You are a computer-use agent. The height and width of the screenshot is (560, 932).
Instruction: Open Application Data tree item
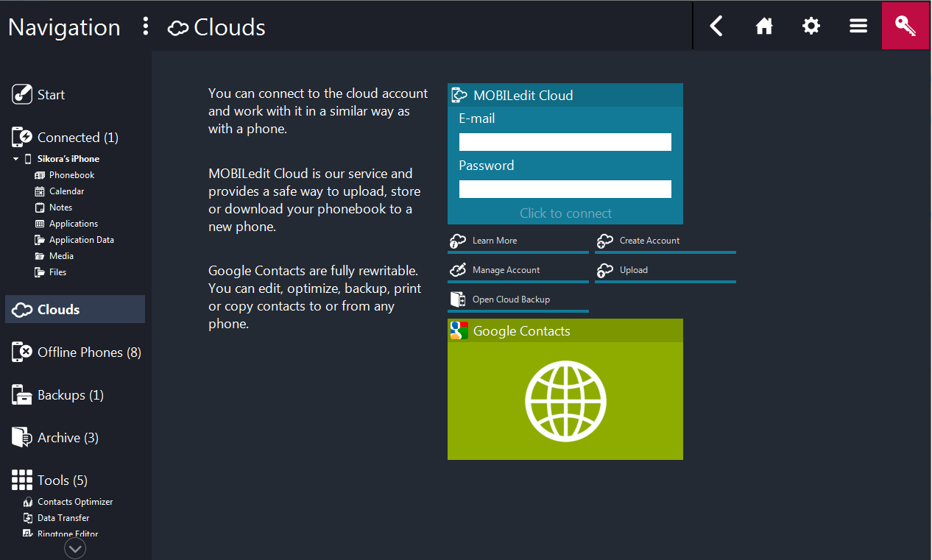[x=82, y=240]
